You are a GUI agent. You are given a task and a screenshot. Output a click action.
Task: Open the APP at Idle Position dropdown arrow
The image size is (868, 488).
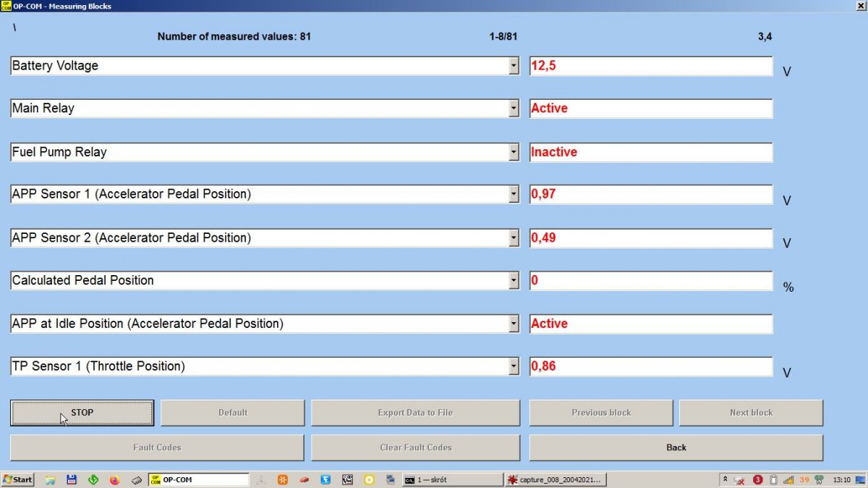click(514, 324)
